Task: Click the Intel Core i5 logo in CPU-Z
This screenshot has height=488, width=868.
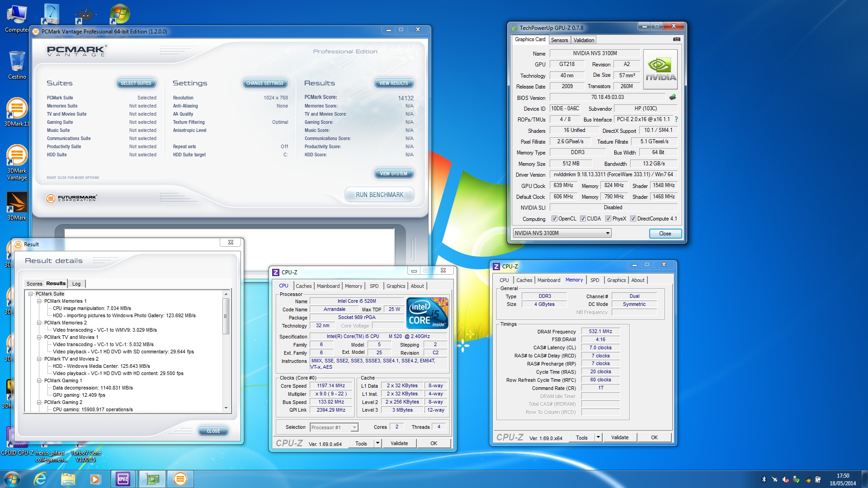Action: click(427, 313)
